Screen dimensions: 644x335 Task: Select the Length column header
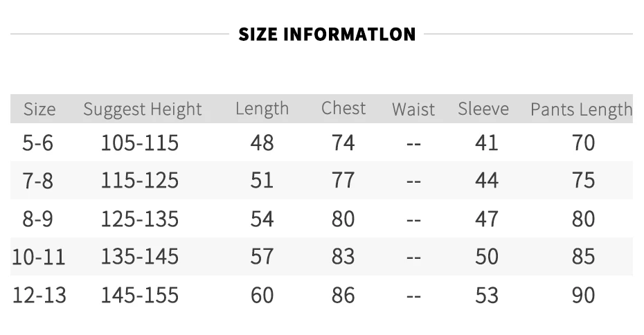coord(262,109)
